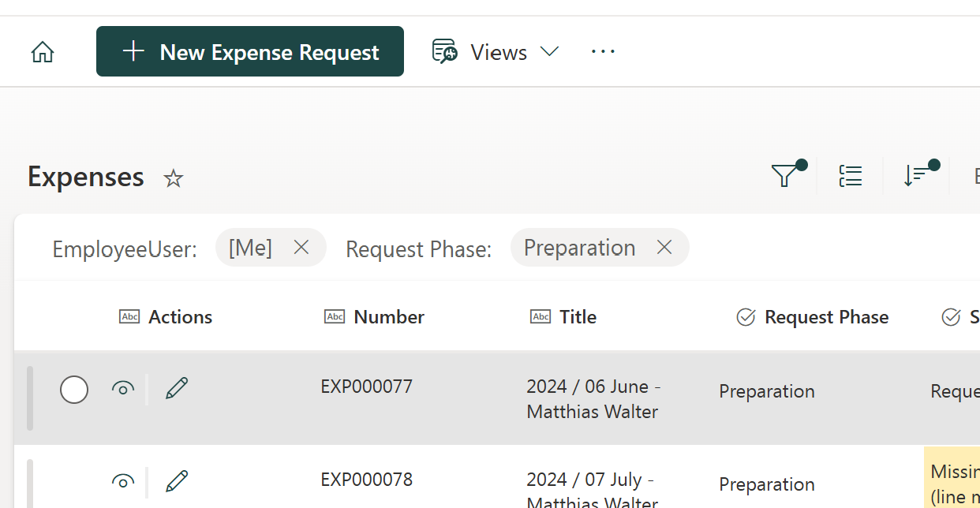Click the Actions column header
The height and width of the screenshot is (508, 980).
click(x=180, y=317)
